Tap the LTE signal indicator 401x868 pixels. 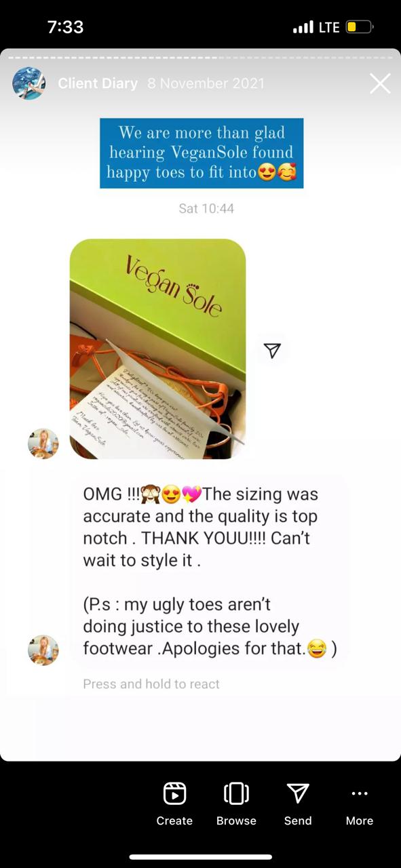pos(316,27)
